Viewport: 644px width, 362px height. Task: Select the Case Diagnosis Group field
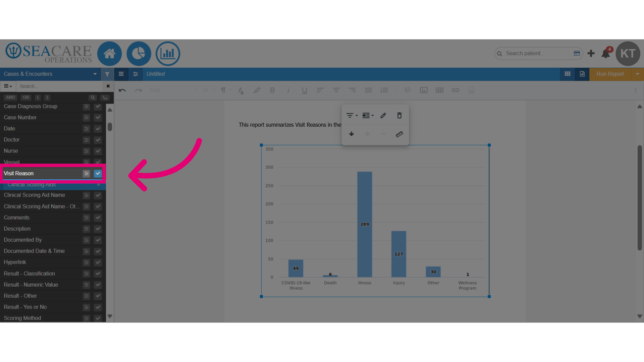point(31,106)
